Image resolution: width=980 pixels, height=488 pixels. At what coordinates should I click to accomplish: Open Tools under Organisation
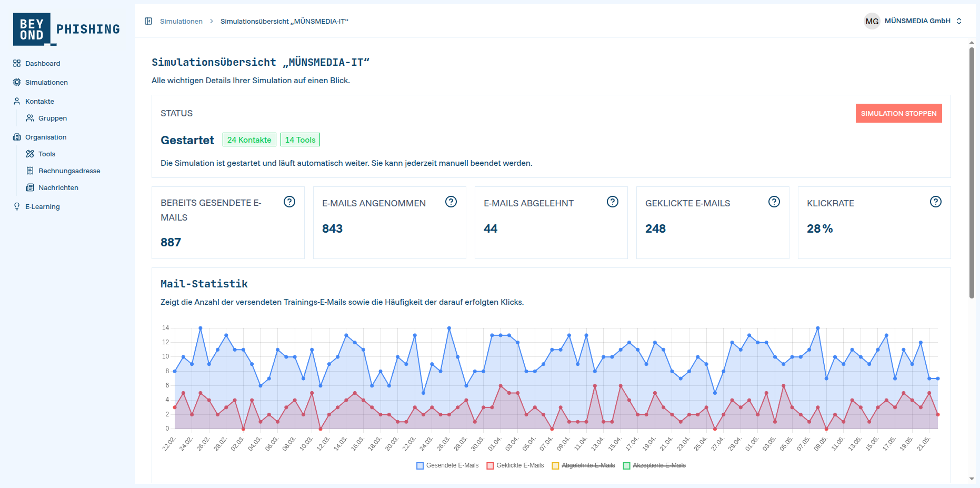point(47,154)
